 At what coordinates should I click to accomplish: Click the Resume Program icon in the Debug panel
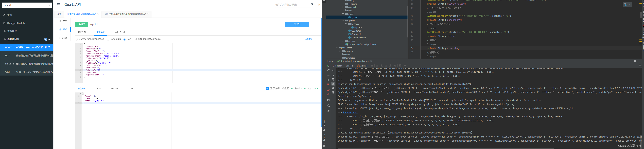pos(328,75)
